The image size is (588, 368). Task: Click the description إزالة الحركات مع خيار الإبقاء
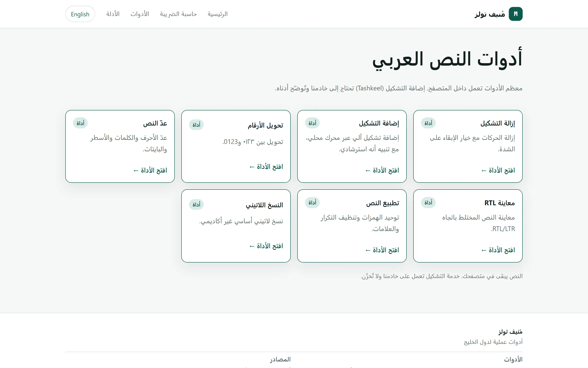[x=472, y=143]
